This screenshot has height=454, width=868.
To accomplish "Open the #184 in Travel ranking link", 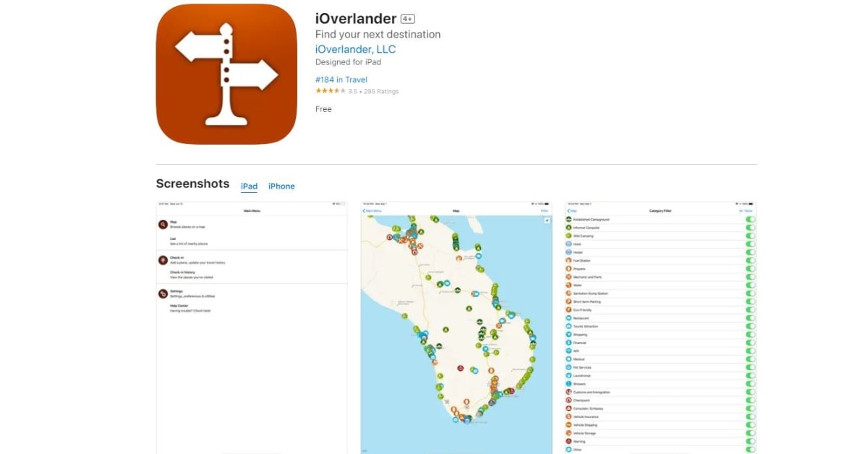I will point(341,80).
